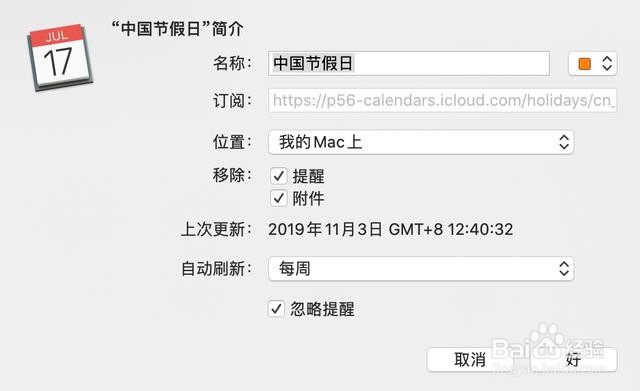The height and width of the screenshot is (391, 640).
Task: Click the 名称 field containing 中国节假日
Action: click(409, 63)
